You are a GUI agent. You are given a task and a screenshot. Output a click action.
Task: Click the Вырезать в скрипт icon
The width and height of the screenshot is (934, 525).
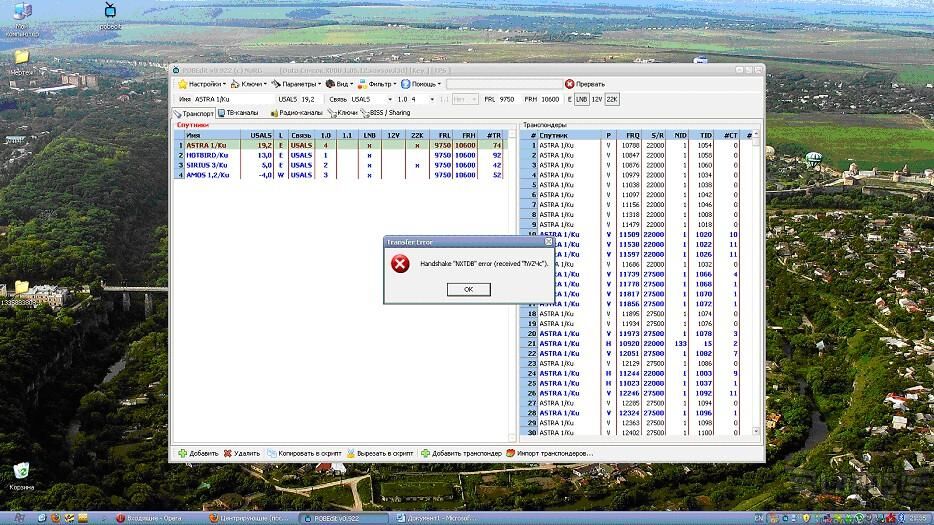tap(350, 453)
